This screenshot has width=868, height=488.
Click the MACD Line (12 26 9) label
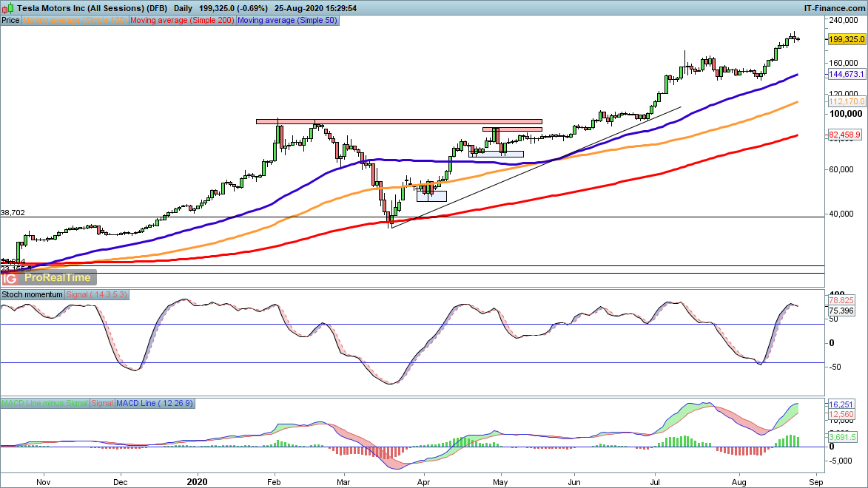tap(154, 403)
